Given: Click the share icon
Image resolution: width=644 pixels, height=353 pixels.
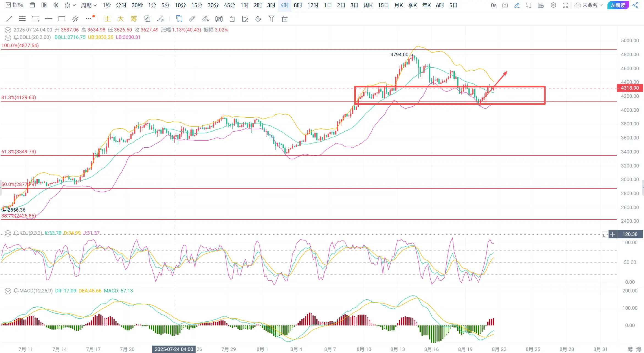Looking at the screenshot, I should pos(635,5).
